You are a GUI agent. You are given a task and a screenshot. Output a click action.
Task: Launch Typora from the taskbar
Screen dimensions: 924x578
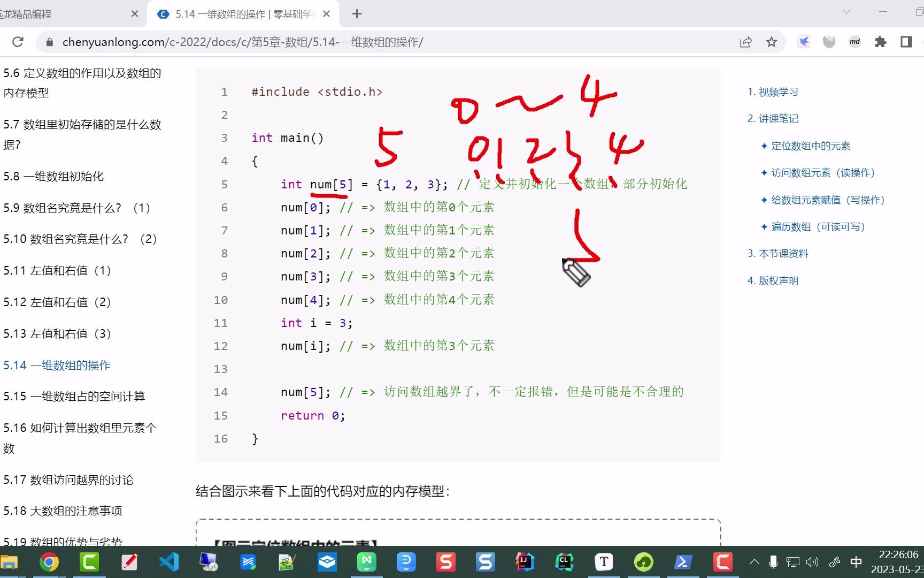tap(604, 562)
